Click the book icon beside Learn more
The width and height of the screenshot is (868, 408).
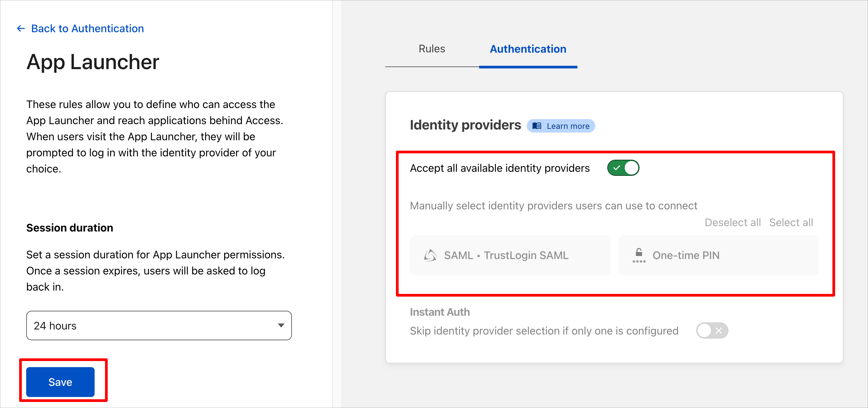(537, 126)
